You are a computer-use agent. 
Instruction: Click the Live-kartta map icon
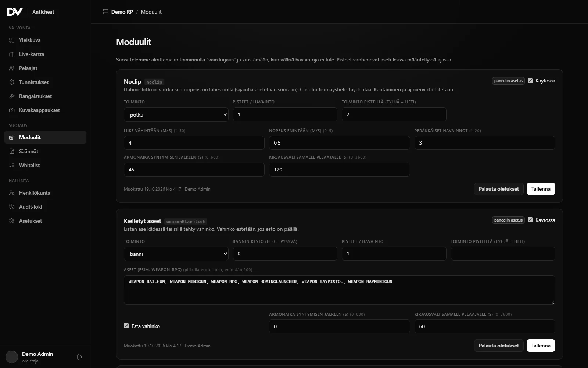coord(12,54)
